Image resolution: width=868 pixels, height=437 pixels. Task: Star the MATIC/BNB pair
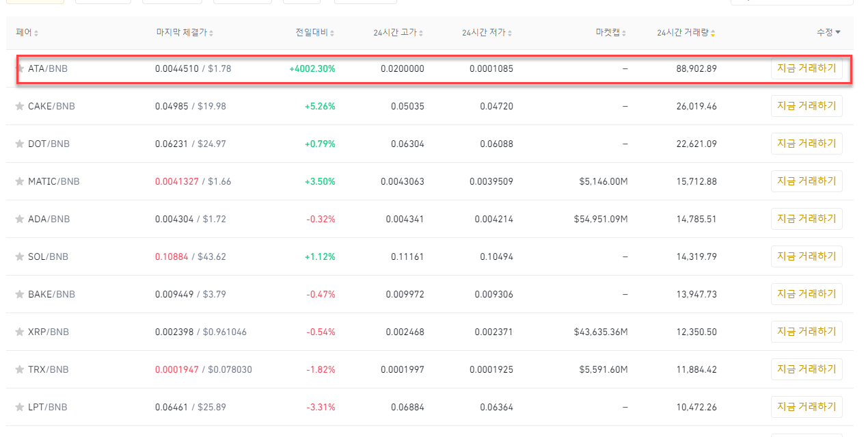[x=20, y=181]
